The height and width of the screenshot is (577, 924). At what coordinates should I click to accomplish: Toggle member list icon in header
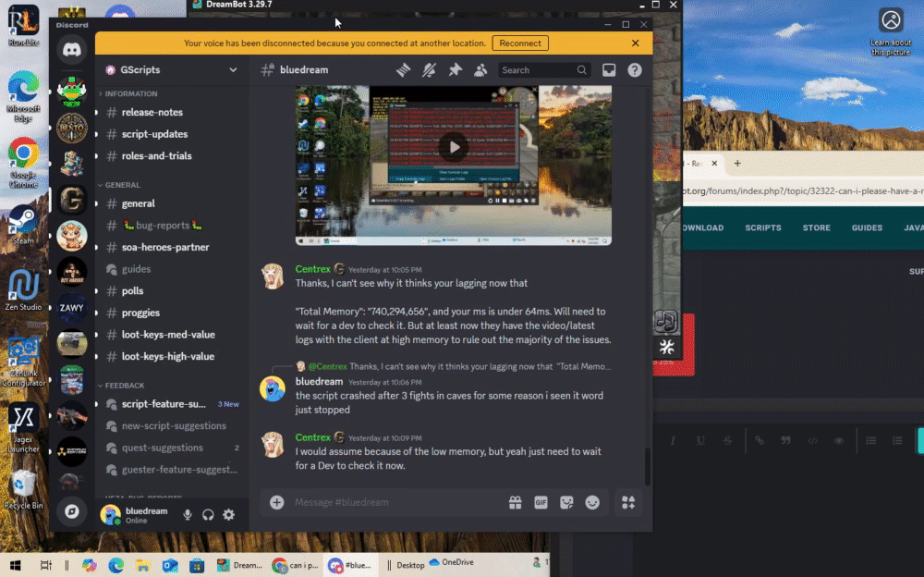(480, 70)
